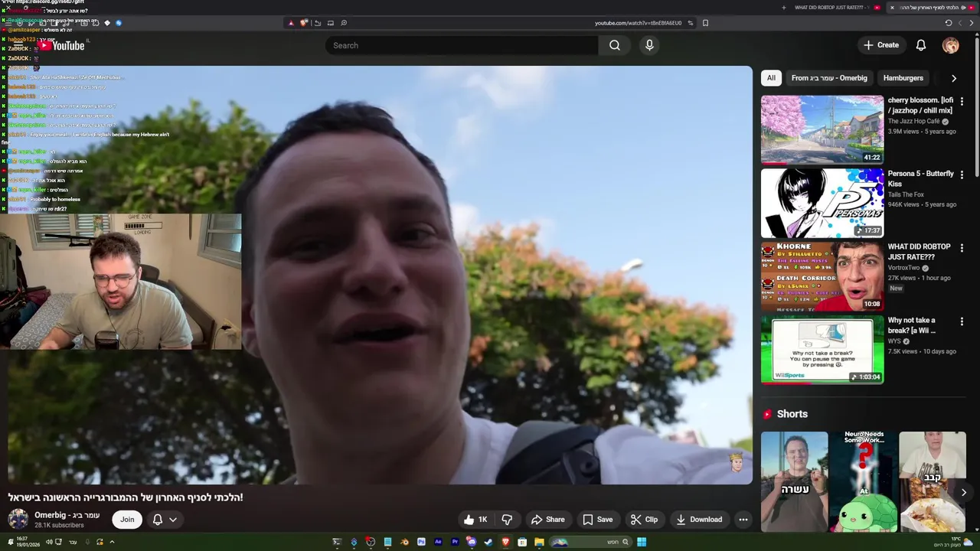Open Premiere Pro from the taskbar

coord(455,543)
